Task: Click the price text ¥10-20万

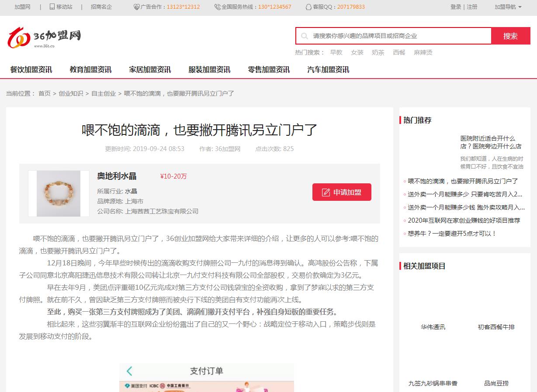Action: point(173,176)
